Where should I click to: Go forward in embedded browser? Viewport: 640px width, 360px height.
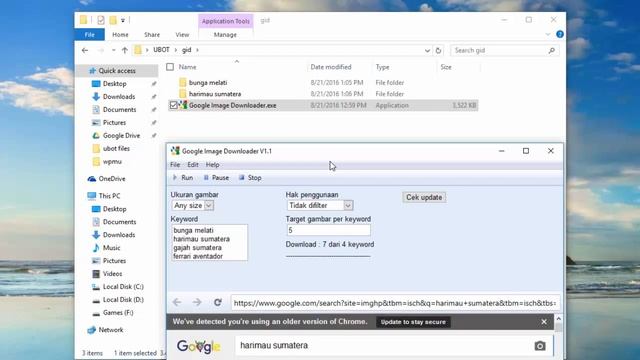[x=197, y=302]
